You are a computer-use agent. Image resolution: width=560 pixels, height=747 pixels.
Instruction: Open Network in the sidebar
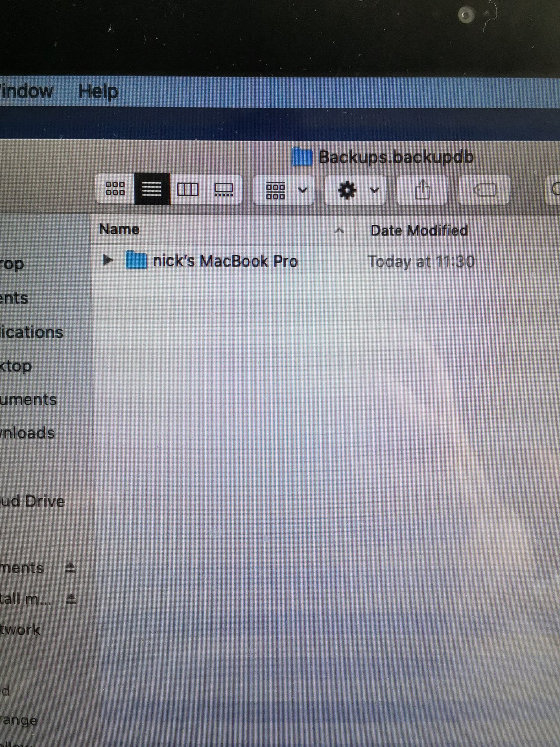[20, 630]
